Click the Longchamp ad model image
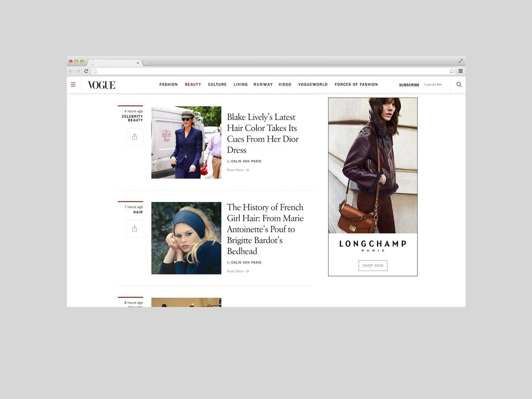Screen dimensions: 532x399 [x=373, y=166]
